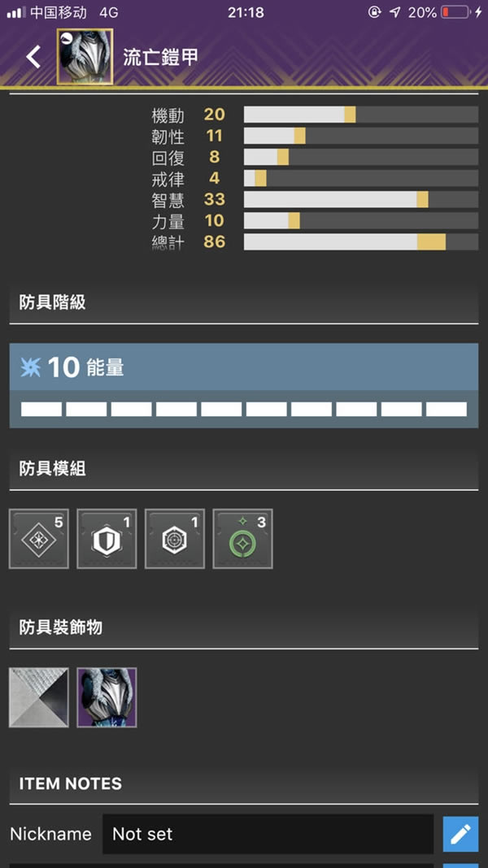Select the purple armor ornament icon
The height and width of the screenshot is (868, 488).
(x=107, y=697)
